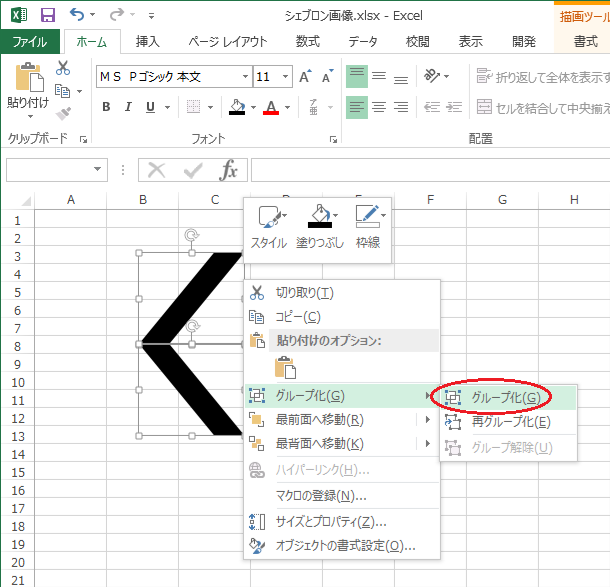The width and height of the screenshot is (610, 587).
Task: Click マクロの登録(N) menu entry
Action: (321, 495)
